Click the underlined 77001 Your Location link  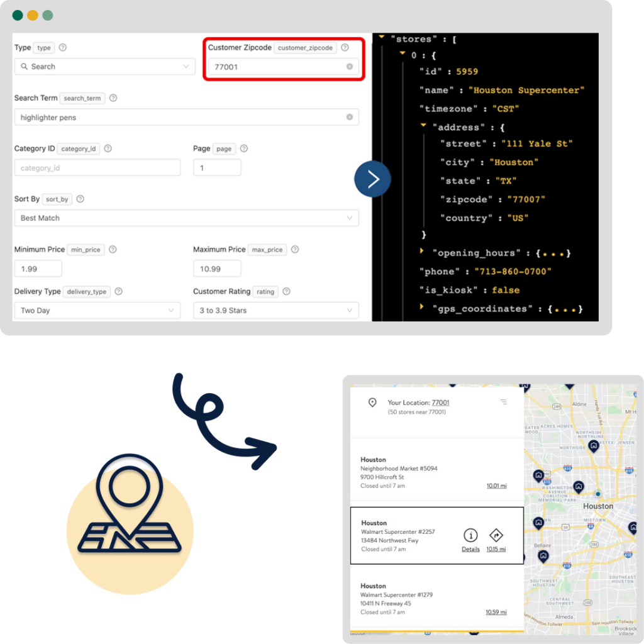441,402
